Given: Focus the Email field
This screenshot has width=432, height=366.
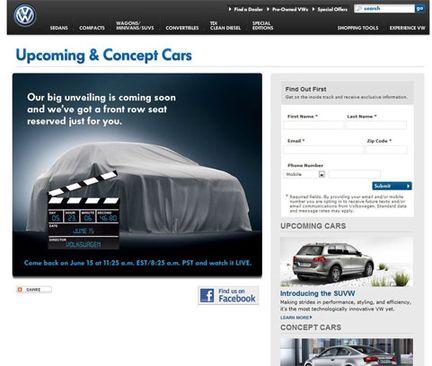Looking at the screenshot, I should [324, 150].
